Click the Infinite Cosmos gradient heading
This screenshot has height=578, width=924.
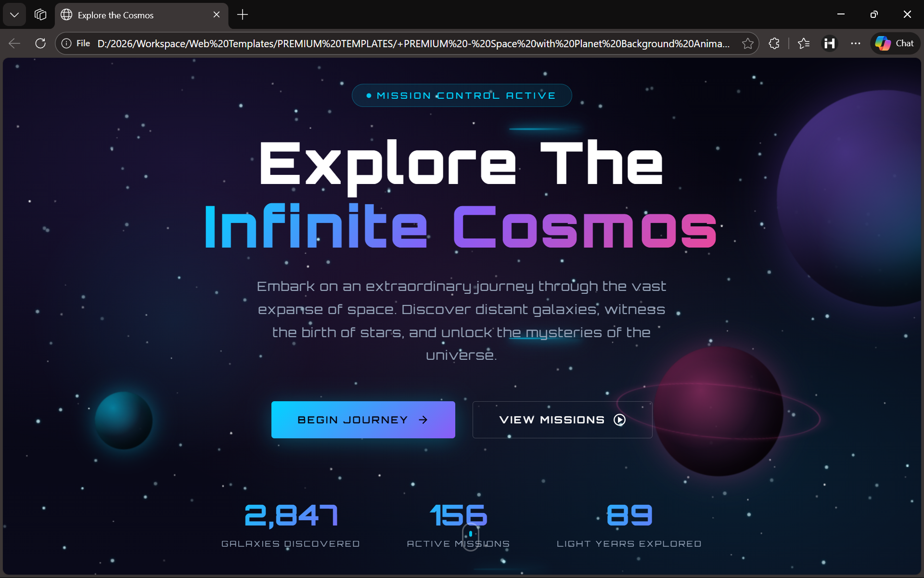pos(461,226)
